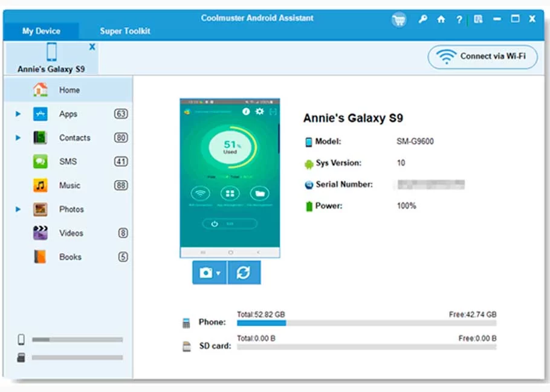Click the blurred serial number value
The height and width of the screenshot is (392, 550).
click(431, 184)
